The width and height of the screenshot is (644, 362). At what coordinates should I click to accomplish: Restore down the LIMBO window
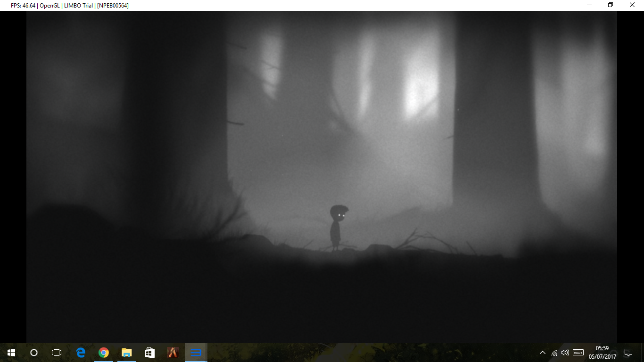tap(611, 5)
